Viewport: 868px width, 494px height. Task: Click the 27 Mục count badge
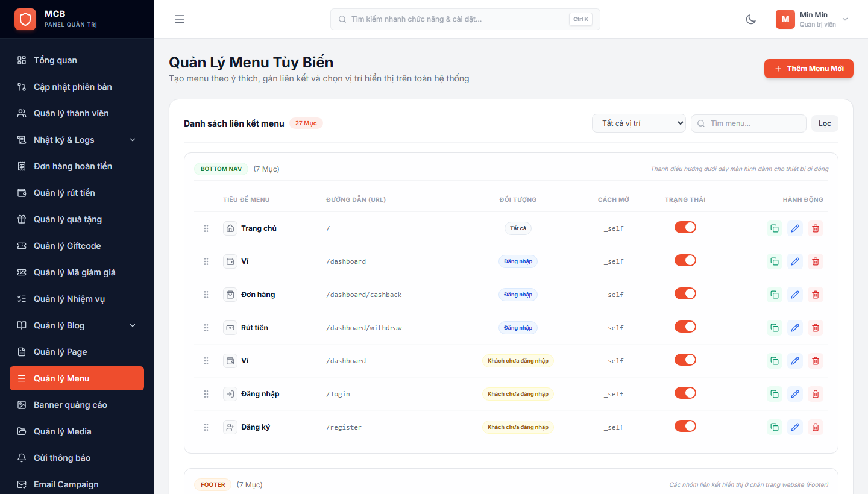[306, 123]
